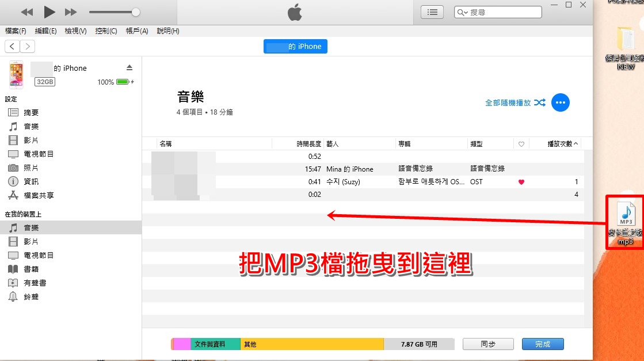Click the fast forward next track button

pyautogui.click(x=71, y=12)
